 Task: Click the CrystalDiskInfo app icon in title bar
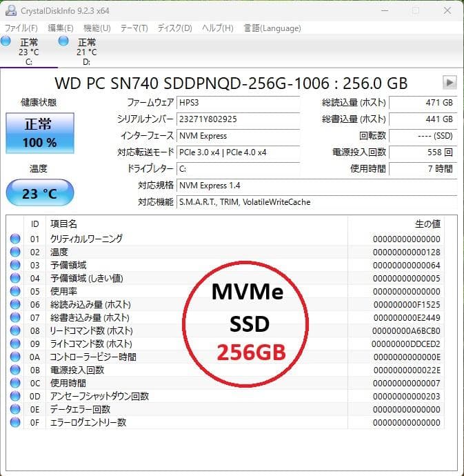tap(11, 10)
